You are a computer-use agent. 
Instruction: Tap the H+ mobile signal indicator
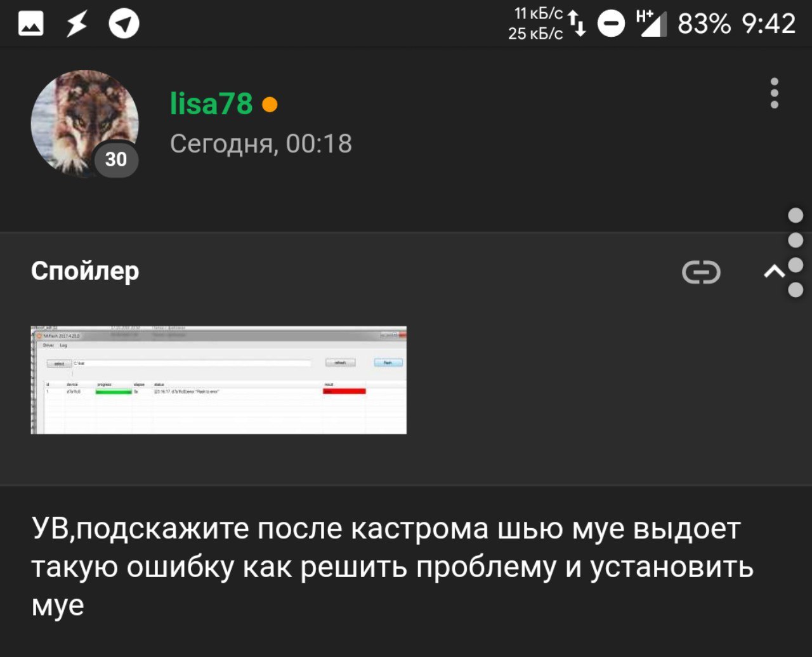tap(652, 23)
